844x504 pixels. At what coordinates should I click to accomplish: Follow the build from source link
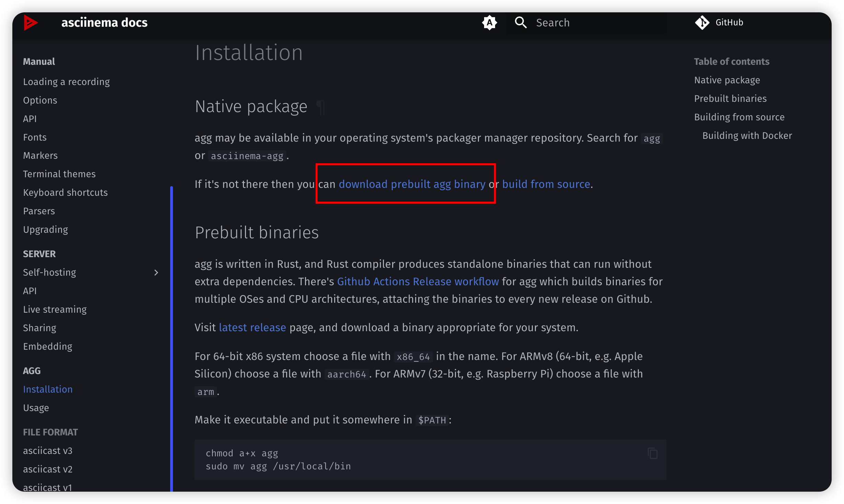point(546,184)
